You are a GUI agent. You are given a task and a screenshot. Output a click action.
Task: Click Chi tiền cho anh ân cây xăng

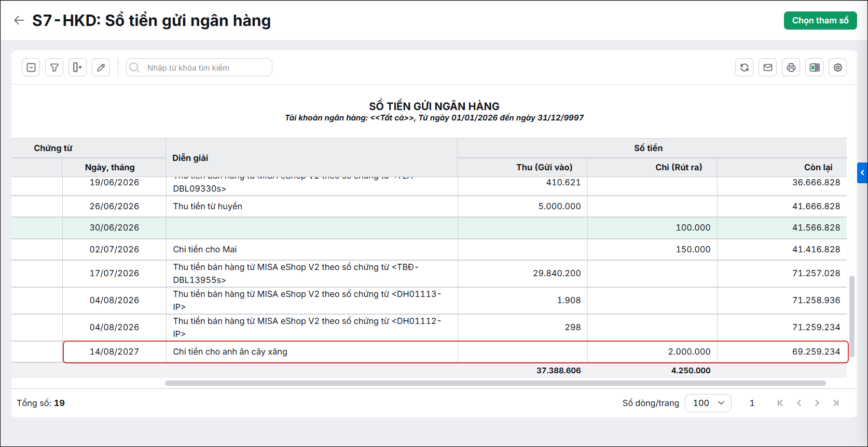(230, 351)
